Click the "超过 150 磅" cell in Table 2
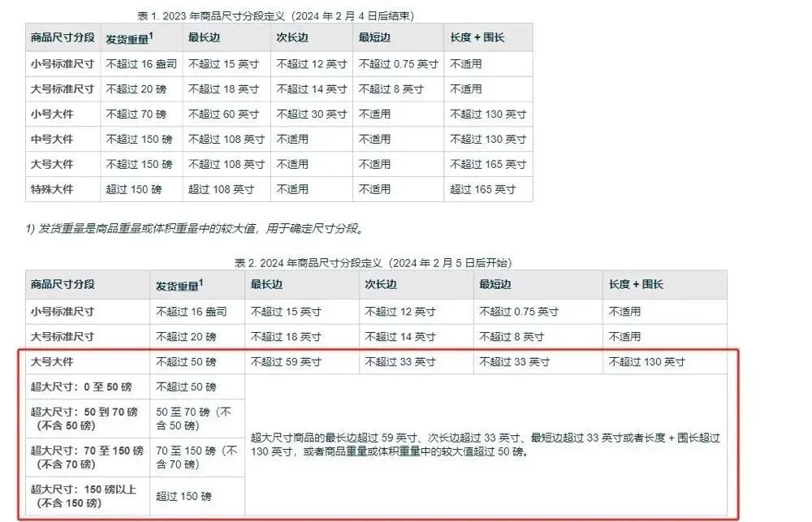This screenshot has width=812, height=522. point(184,495)
